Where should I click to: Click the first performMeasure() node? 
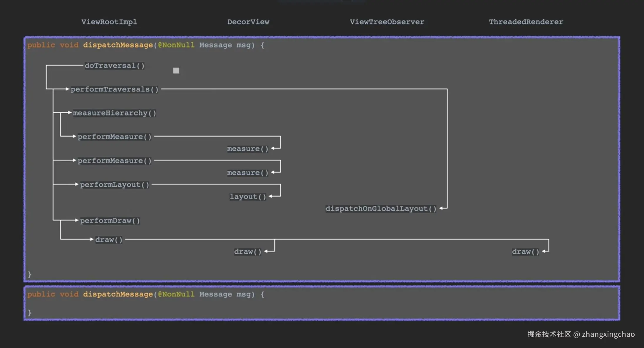click(x=114, y=137)
